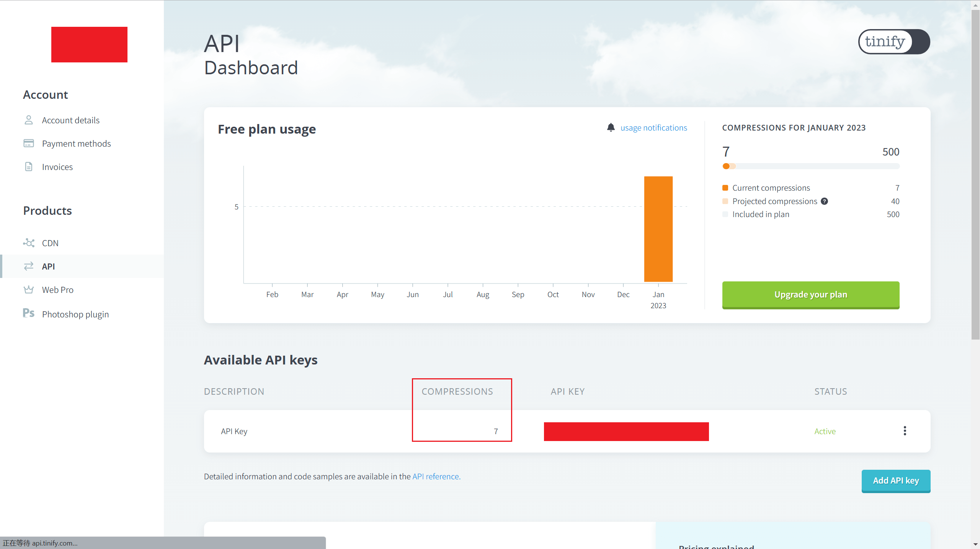Click the 'Available API keys' heading
The image size is (980, 549).
pos(261,360)
